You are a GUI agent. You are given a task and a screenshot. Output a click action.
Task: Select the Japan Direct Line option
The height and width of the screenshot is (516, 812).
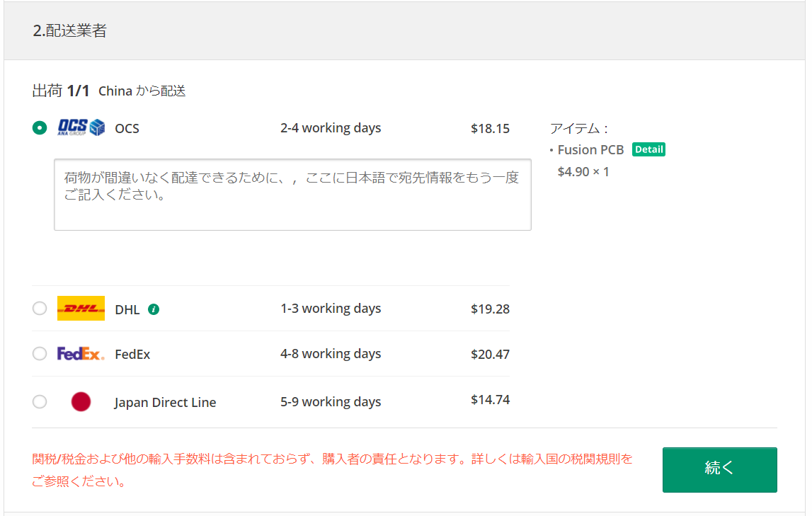point(40,401)
